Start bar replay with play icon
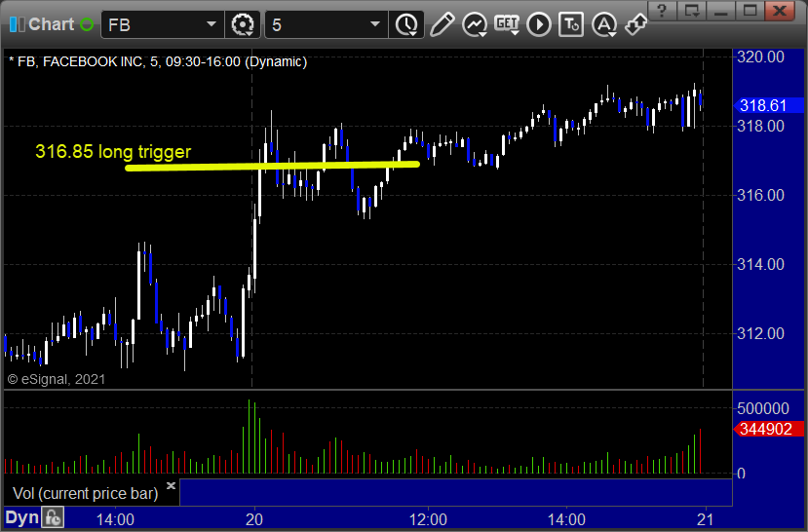The image size is (808, 532). [539, 24]
